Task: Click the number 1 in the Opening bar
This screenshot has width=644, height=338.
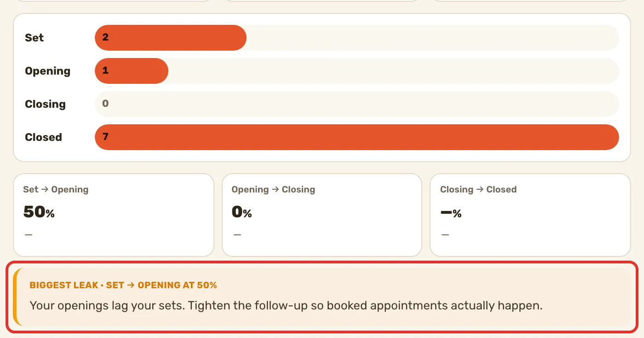Action: click(105, 70)
